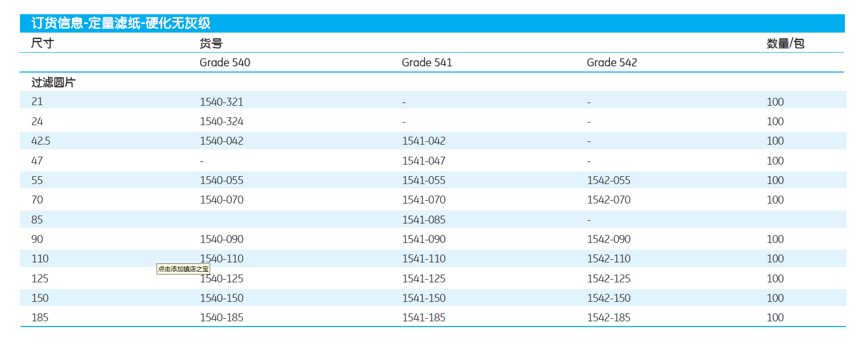Select the Grade 542 subheader
This screenshot has height=346, width=868.
pos(612,63)
